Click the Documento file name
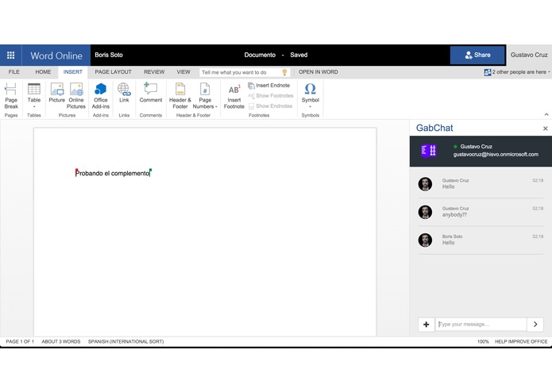Viewport: 552px width, 392px height. [260, 56]
